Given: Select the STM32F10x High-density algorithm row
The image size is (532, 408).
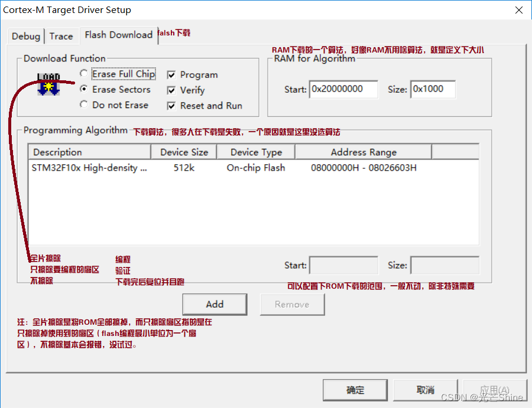Looking at the screenshot, I should point(254,168).
